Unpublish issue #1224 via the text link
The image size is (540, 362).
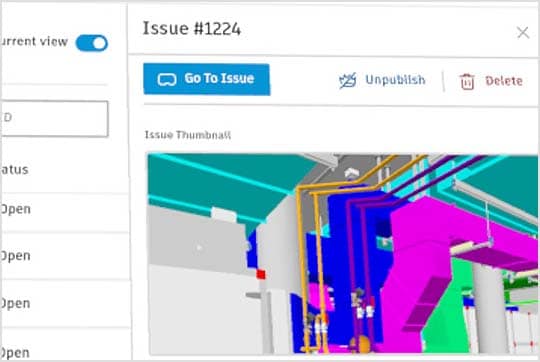[395, 80]
